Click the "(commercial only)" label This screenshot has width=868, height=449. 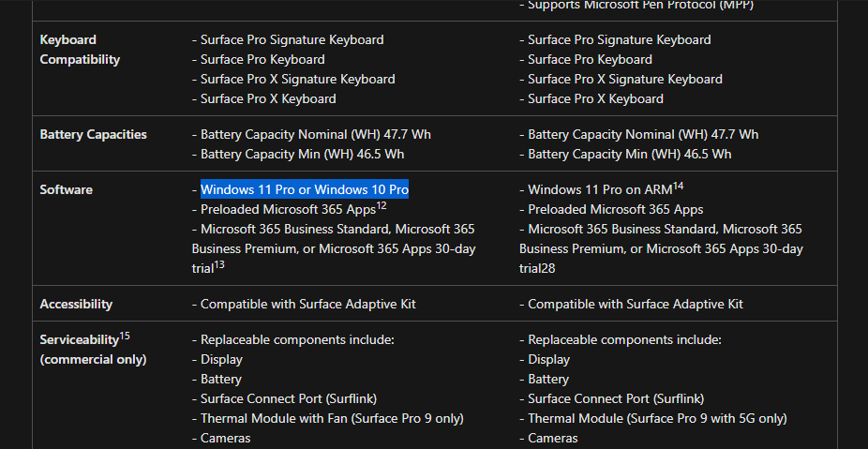(93, 359)
